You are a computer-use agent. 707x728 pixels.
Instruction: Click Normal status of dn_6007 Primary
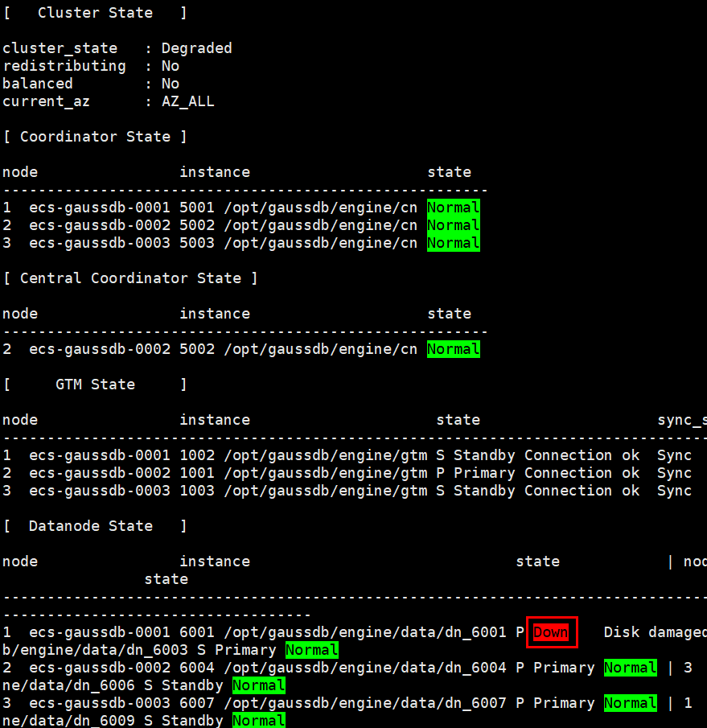631,703
